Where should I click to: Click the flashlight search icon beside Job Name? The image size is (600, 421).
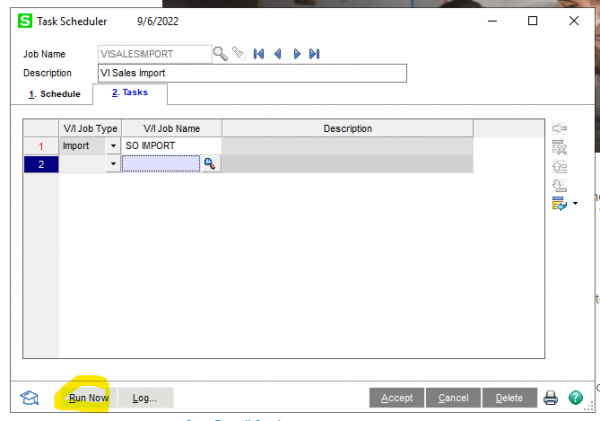coord(240,53)
